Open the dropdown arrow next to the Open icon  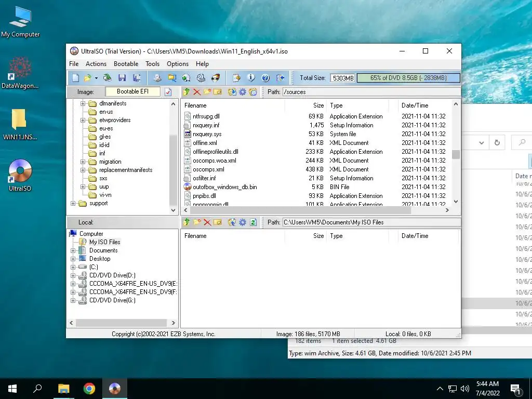[x=96, y=78]
